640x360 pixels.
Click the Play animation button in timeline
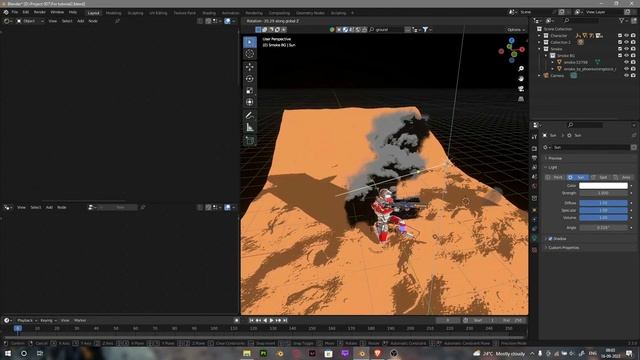click(271, 320)
